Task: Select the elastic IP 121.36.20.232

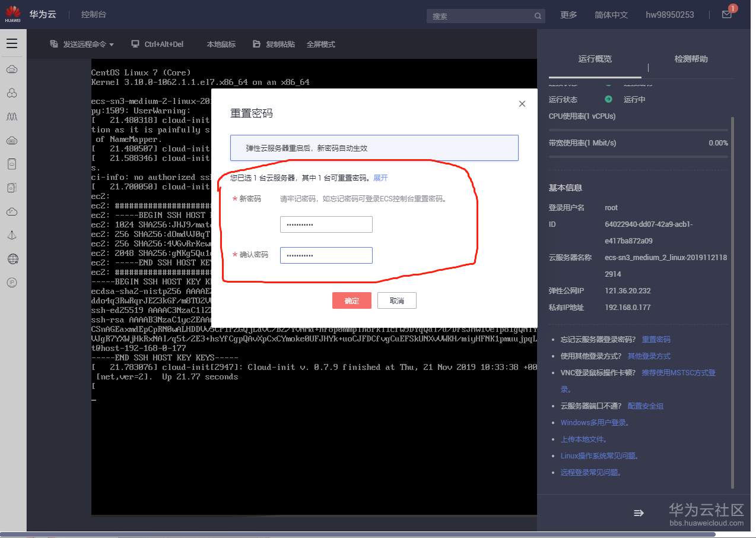Action: coord(628,291)
